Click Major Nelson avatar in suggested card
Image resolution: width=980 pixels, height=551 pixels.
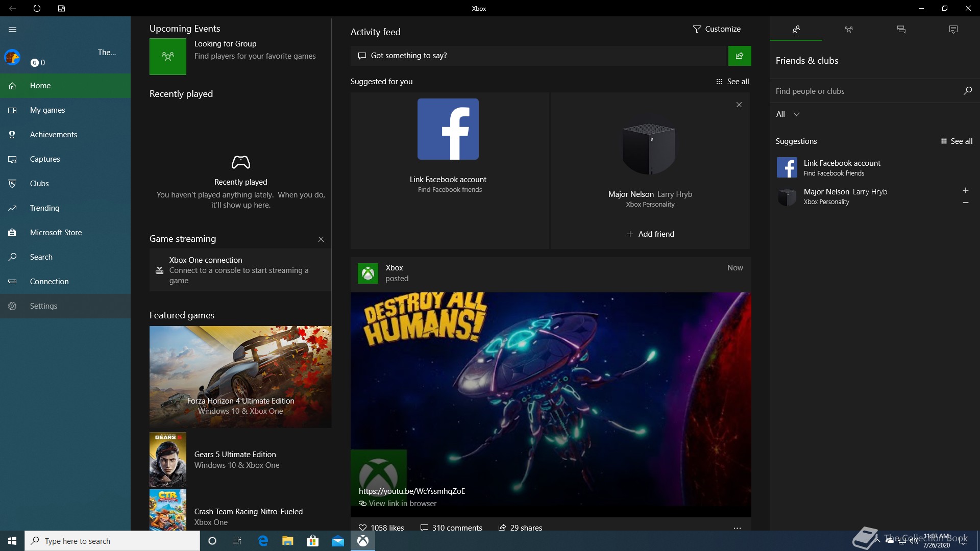coord(650,149)
